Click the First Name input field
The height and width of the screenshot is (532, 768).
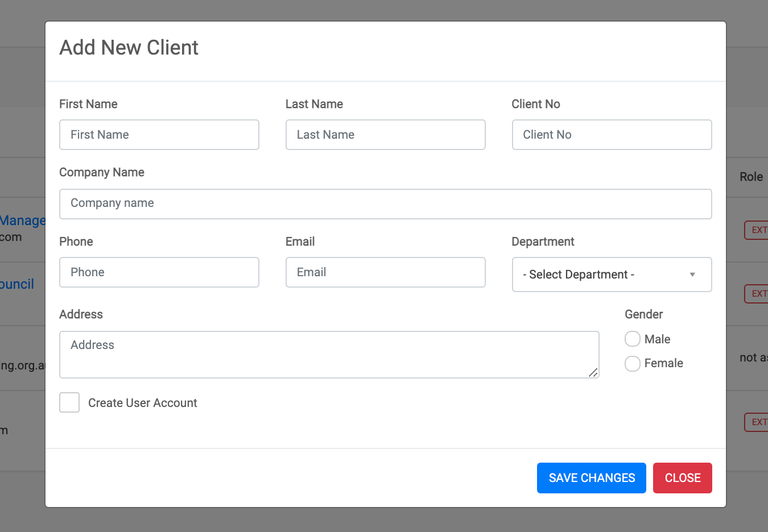click(159, 135)
